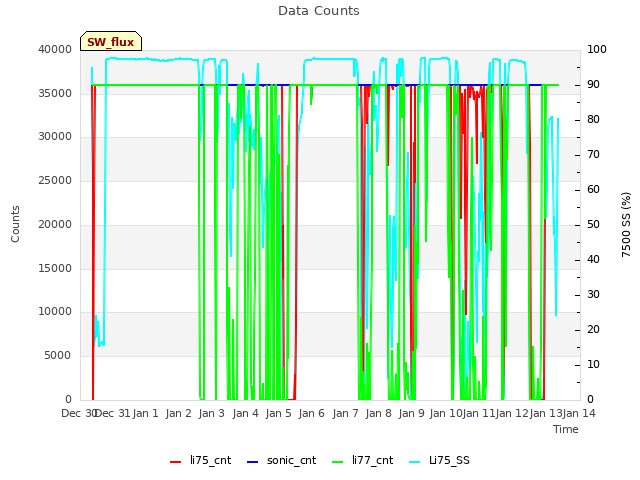Click the Jan 3 date label
This screenshot has height=480, width=640.
pos(212,413)
